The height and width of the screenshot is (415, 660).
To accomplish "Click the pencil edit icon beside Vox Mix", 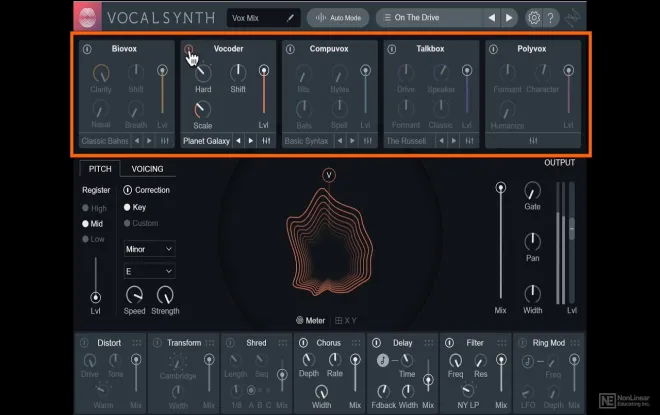I will point(290,18).
